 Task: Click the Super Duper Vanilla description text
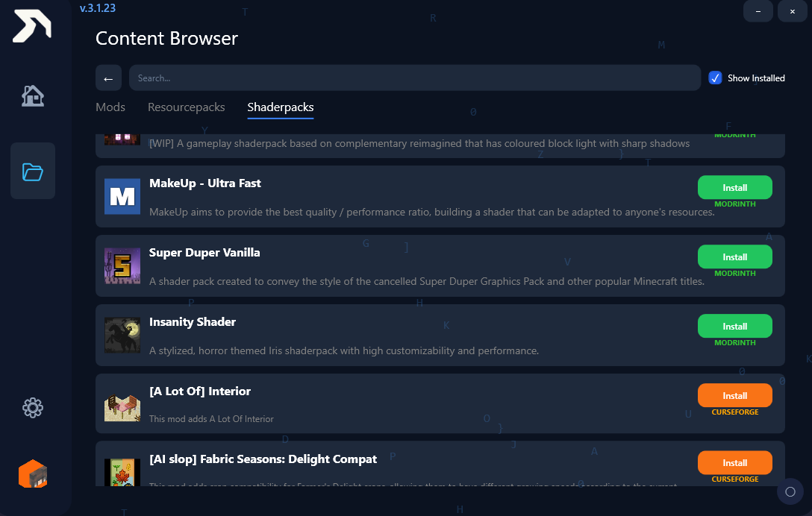pyautogui.click(x=427, y=282)
